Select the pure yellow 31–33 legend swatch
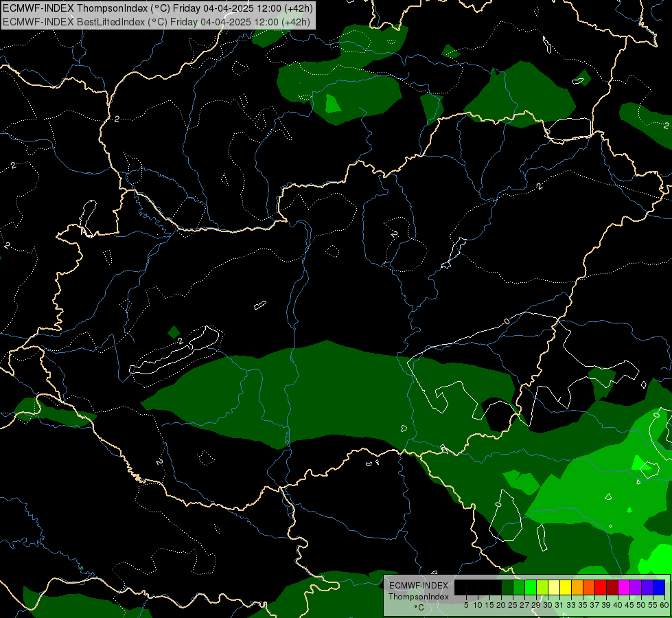Screen dimensions: 672x618 pyautogui.click(x=566, y=587)
